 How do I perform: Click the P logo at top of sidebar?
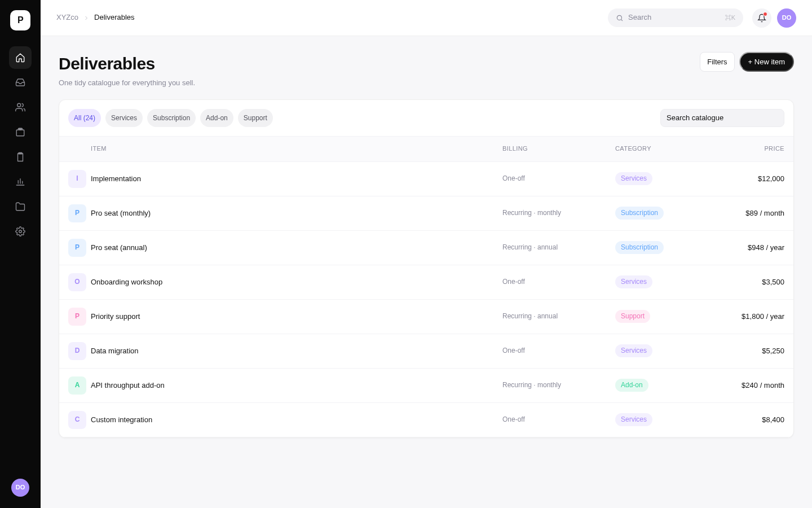coord(20,20)
